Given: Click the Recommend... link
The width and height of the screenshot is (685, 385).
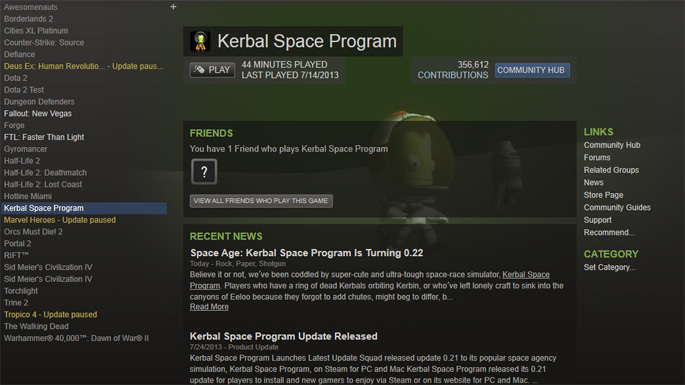Looking at the screenshot, I should (609, 232).
